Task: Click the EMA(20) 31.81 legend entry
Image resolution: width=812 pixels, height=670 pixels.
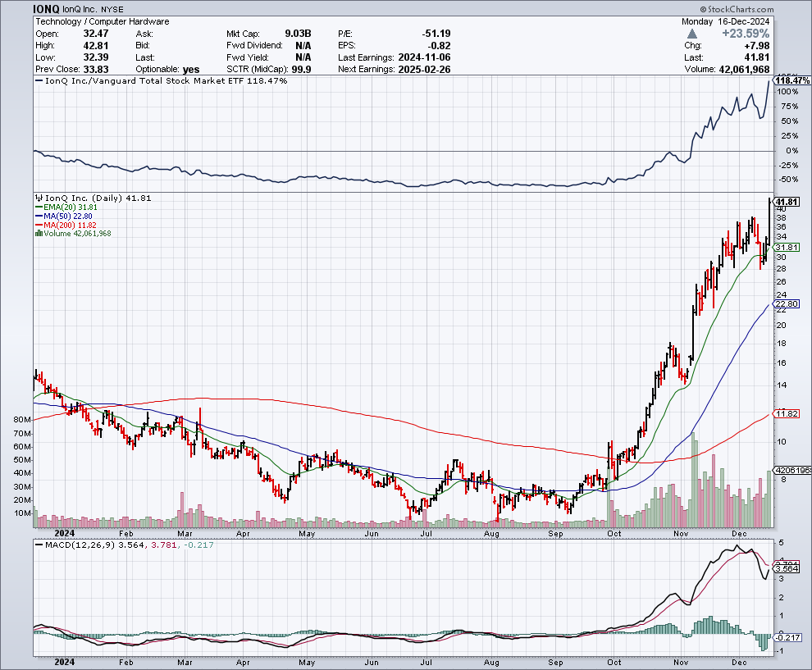Action: point(71,207)
